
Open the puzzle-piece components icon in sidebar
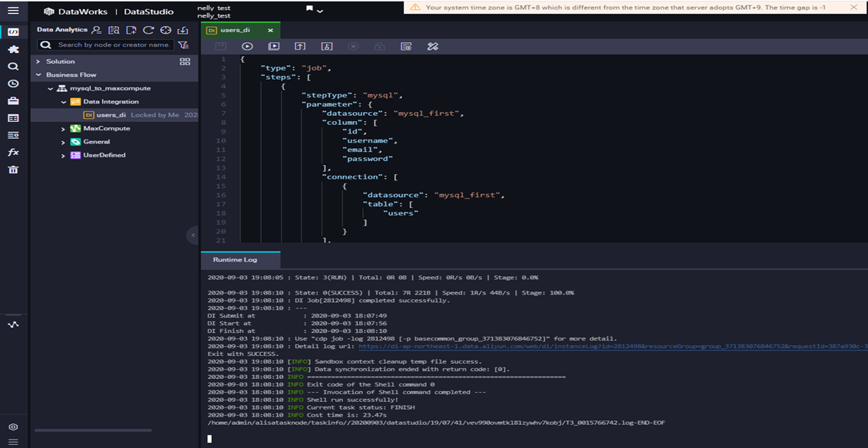pyautogui.click(x=13, y=49)
